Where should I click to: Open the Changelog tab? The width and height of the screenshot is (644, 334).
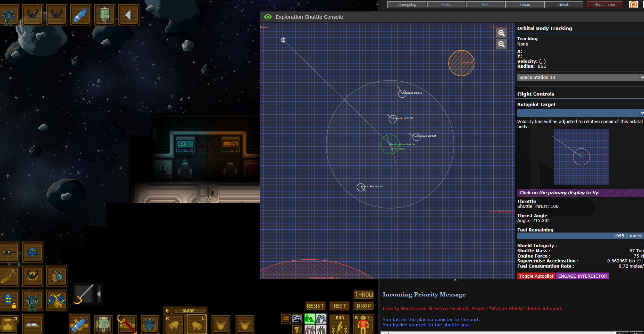(407, 5)
